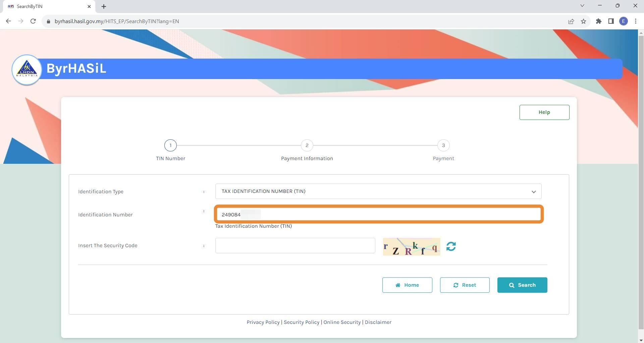Click the ByrHASiL header title
644x343 pixels.
pos(76,68)
